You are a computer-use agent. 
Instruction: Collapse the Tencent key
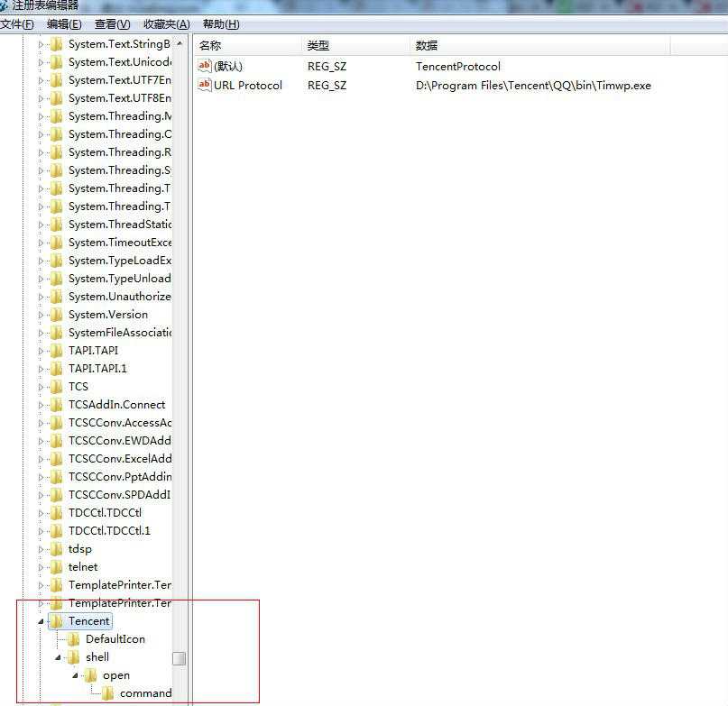click(41, 621)
